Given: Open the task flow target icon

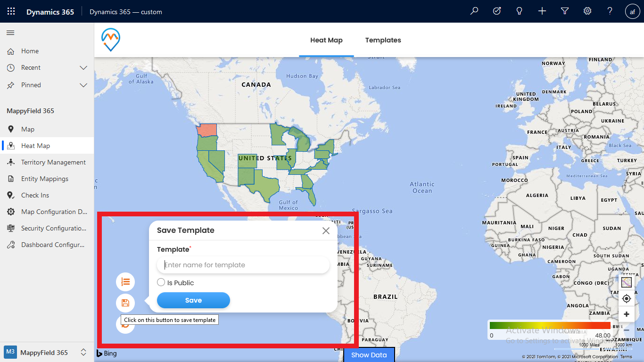Looking at the screenshot, I should pos(497,11).
